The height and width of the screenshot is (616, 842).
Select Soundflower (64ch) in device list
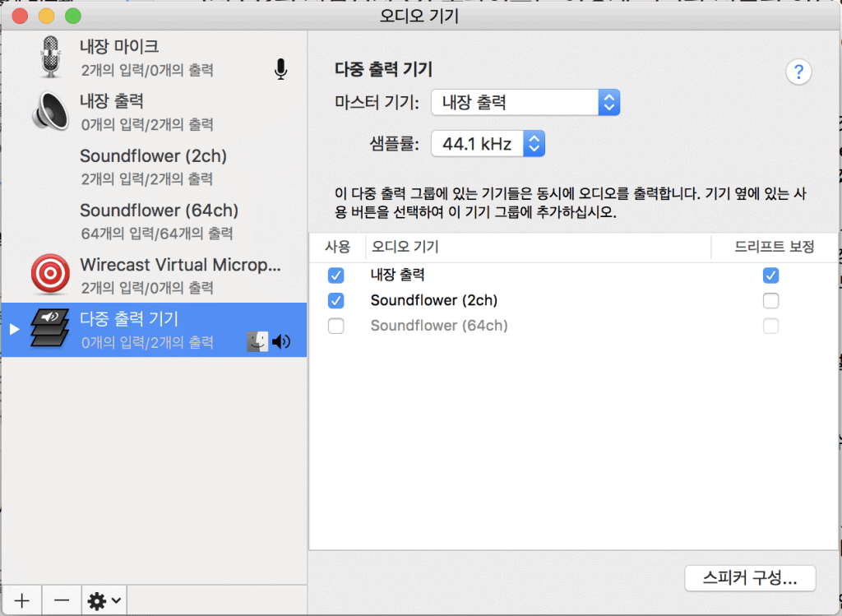pos(158,220)
